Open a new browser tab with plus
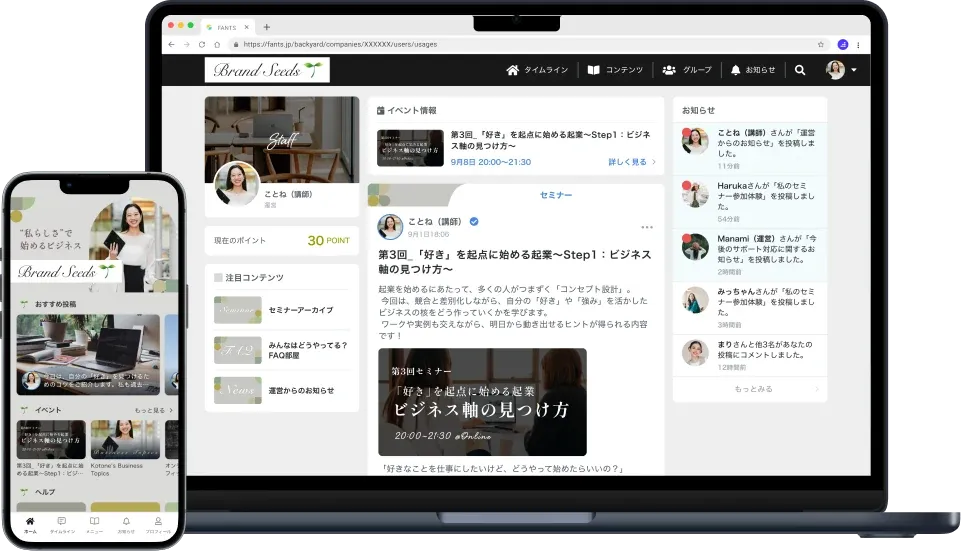The image size is (961, 551). pos(267,27)
